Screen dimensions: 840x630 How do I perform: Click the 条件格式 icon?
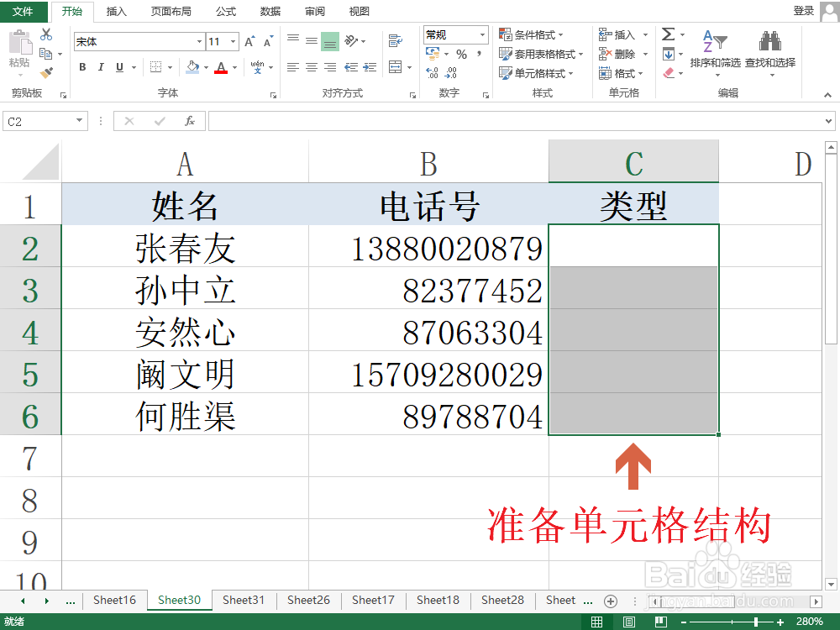pos(529,34)
